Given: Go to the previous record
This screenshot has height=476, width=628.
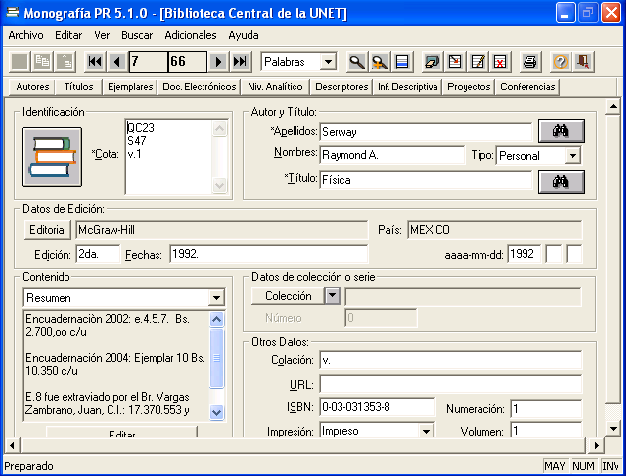Looking at the screenshot, I should coord(117,62).
